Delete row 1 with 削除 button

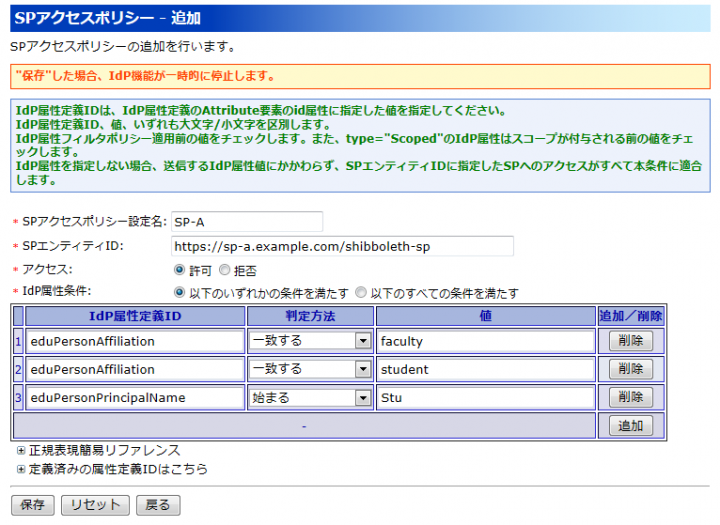click(x=630, y=341)
